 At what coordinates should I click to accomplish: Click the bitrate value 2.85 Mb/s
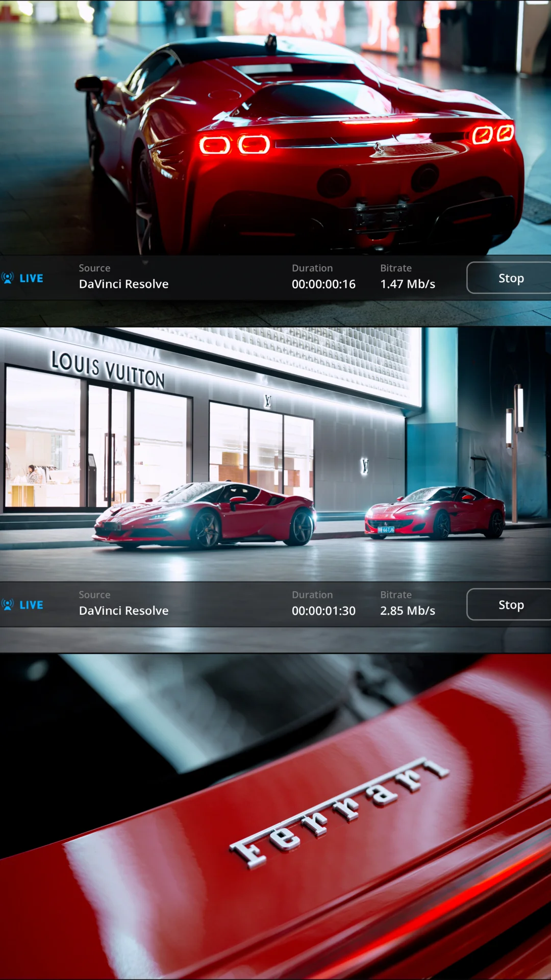point(408,611)
